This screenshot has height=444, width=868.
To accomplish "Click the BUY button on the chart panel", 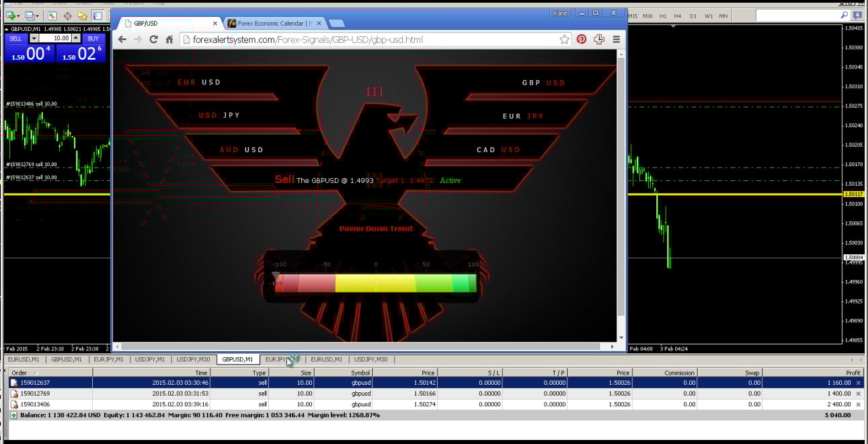I will point(93,38).
